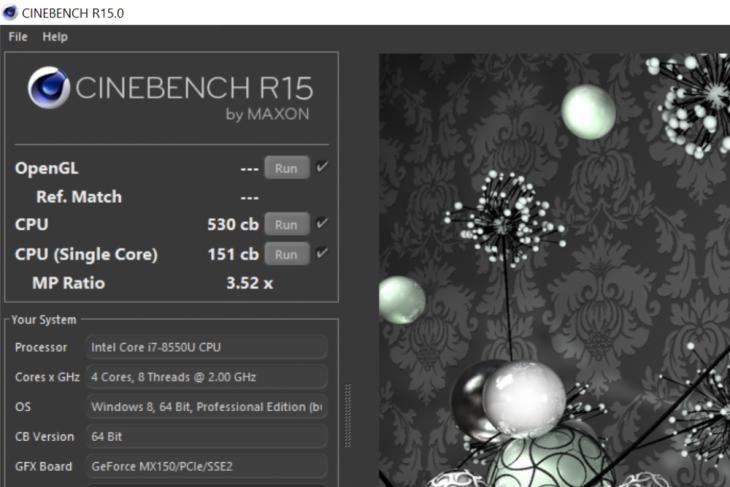Click the panel splitter grip handle
730x487 pixels.
tap(348, 416)
